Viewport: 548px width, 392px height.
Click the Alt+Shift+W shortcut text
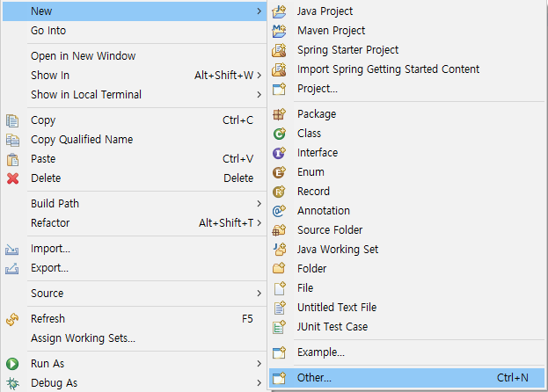[x=224, y=75]
